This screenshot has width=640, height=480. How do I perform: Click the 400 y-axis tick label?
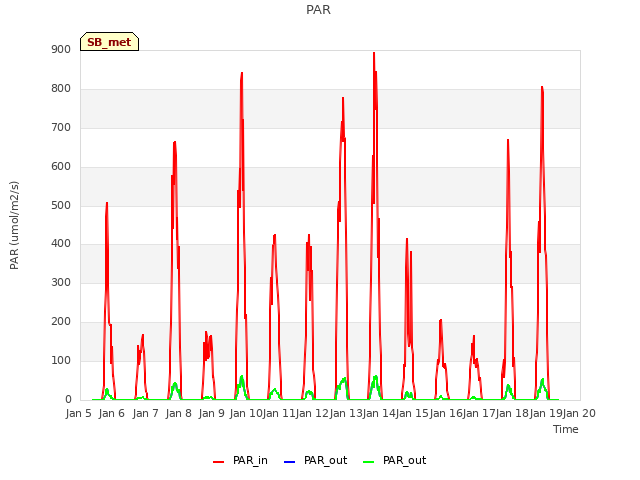click(x=61, y=244)
